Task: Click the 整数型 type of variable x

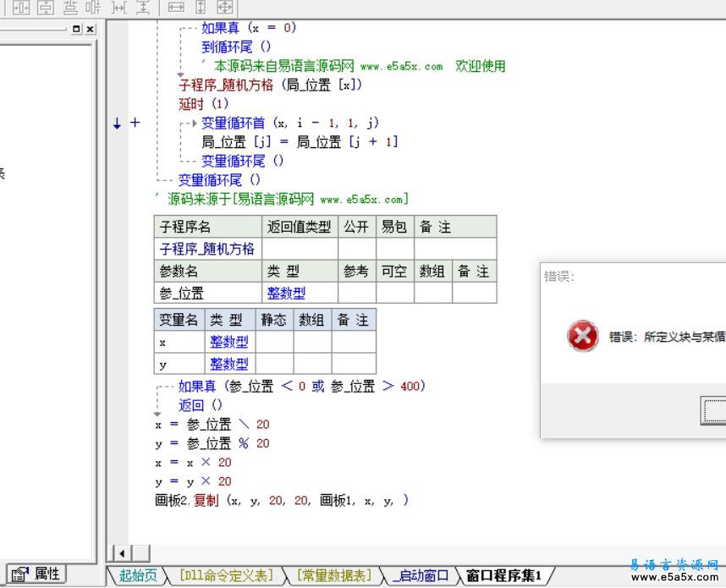Action: point(229,342)
